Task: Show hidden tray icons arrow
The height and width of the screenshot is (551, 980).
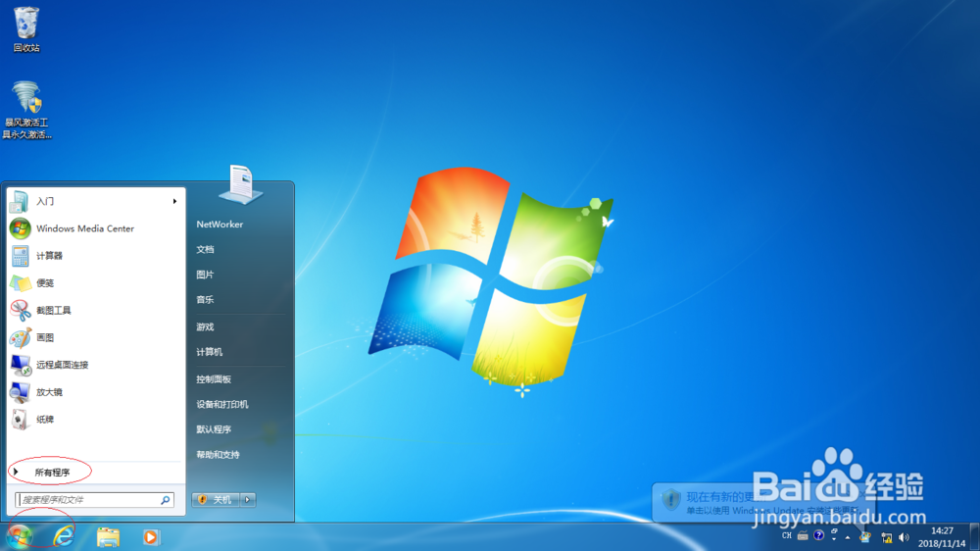Action: coord(848,537)
